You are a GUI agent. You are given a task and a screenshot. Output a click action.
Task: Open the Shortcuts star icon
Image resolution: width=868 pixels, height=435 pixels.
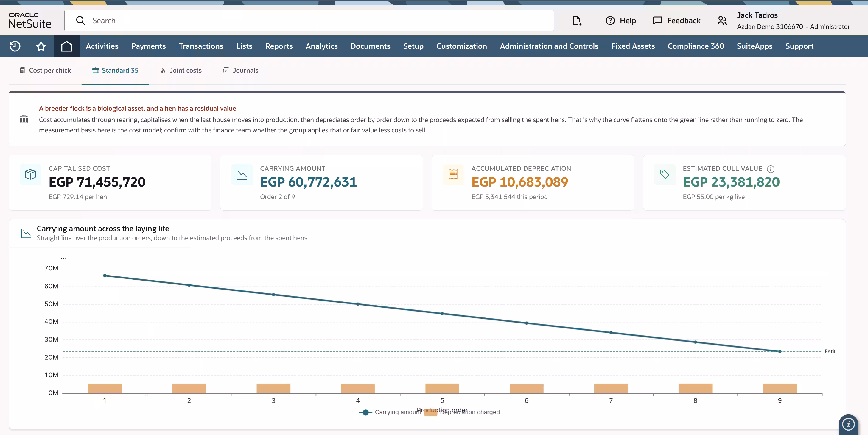(x=41, y=46)
